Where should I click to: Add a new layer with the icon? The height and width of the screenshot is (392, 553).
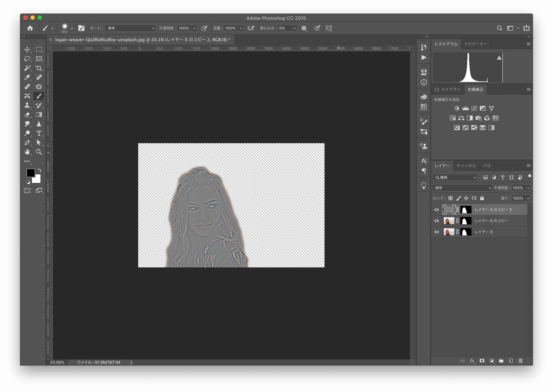(511, 361)
